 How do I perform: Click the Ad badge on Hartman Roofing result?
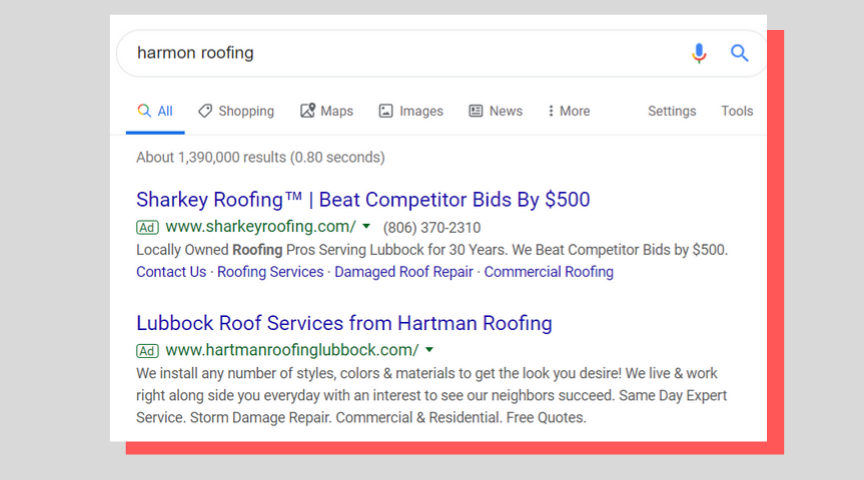(x=147, y=350)
